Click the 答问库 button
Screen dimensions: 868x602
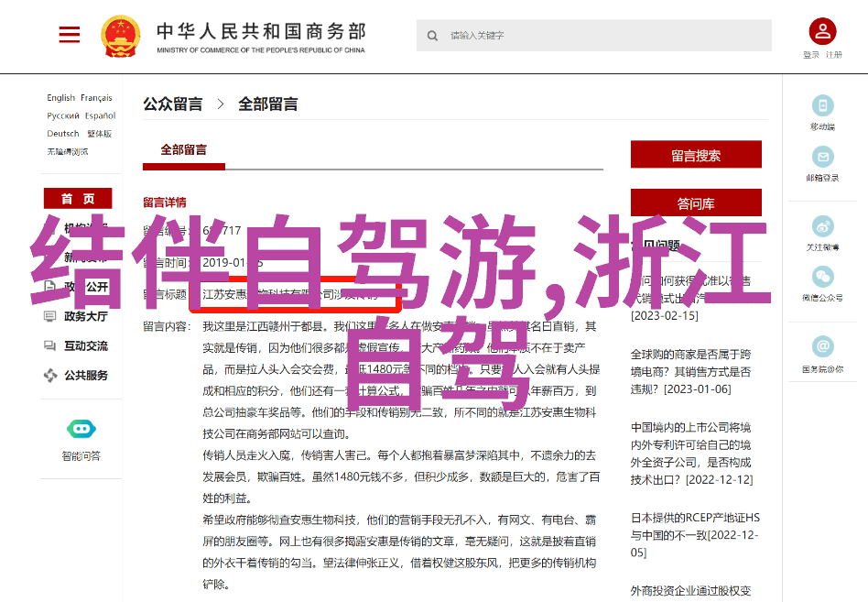[696, 203]
